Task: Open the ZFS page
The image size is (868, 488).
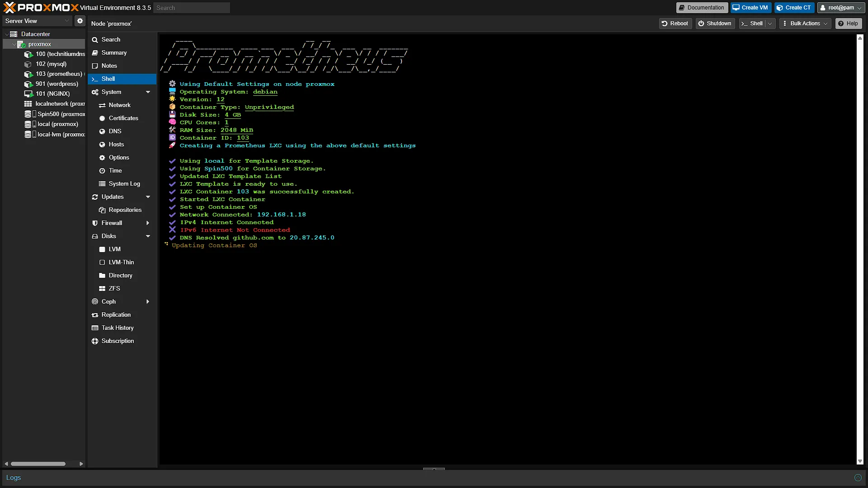Action: (122, 289)
